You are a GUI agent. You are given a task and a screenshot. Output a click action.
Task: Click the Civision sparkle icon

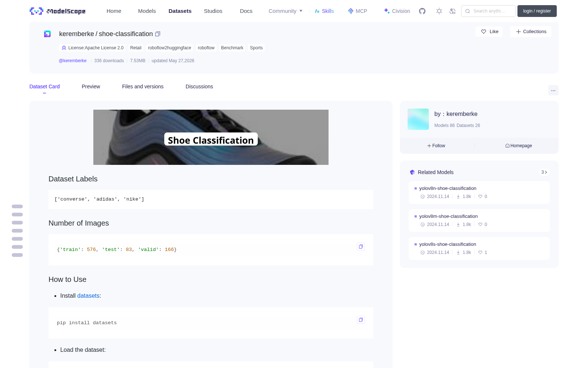387,11
